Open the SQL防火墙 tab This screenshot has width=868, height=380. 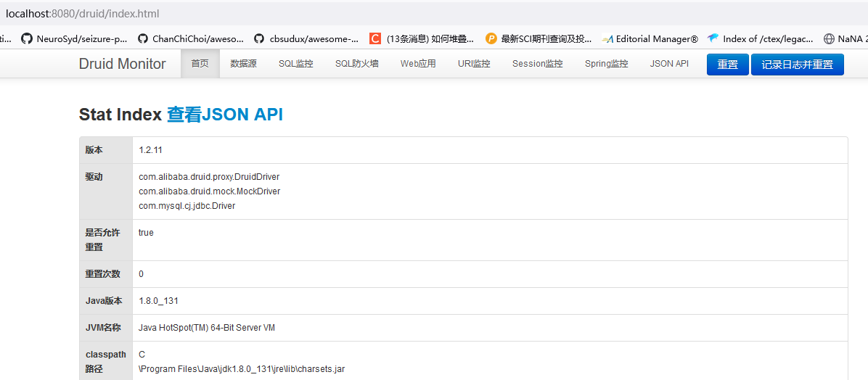(x=356, y=64)
